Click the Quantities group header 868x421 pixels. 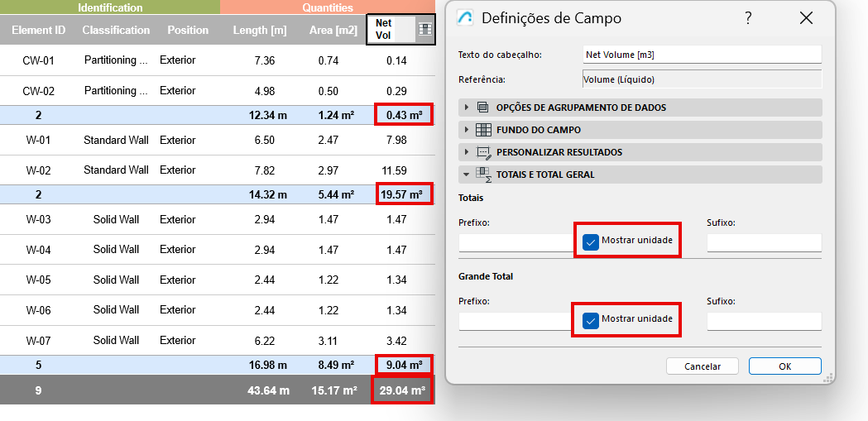(328, 7)
